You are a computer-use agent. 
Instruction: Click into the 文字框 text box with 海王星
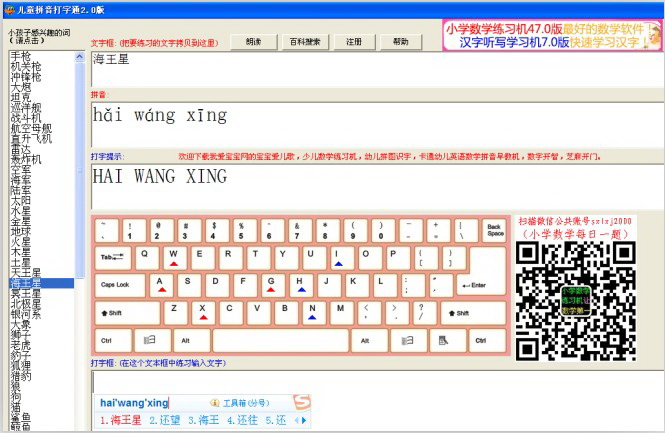click(377, 69)
